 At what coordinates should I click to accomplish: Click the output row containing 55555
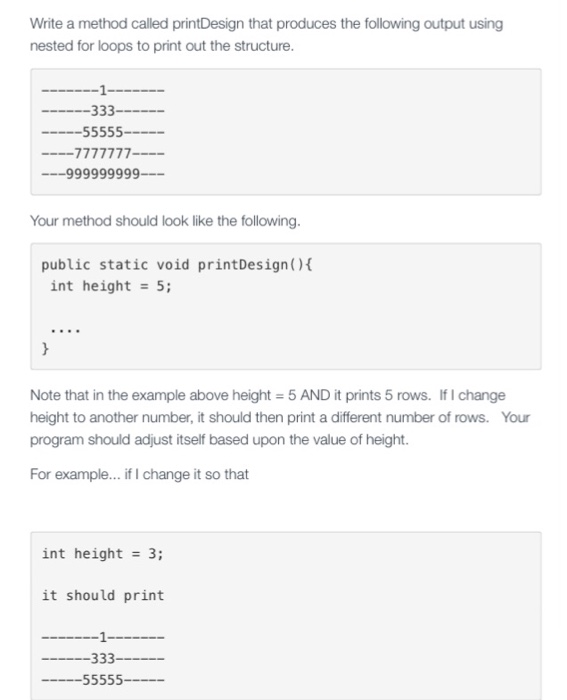(x=103, y=132)
